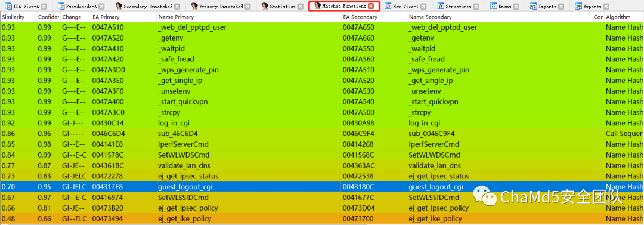Select SetWLWDSCmd in Name Primary
Viewport: 644px width, 225px height.
tap(183, 155)
